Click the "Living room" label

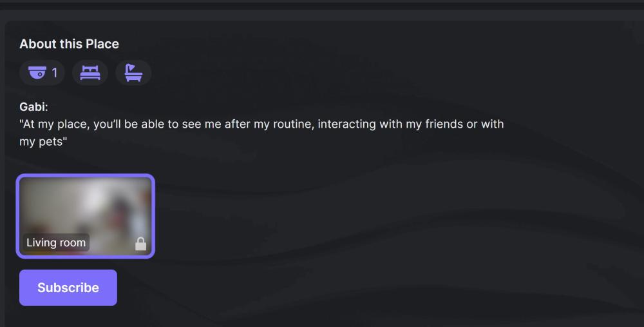56,243
